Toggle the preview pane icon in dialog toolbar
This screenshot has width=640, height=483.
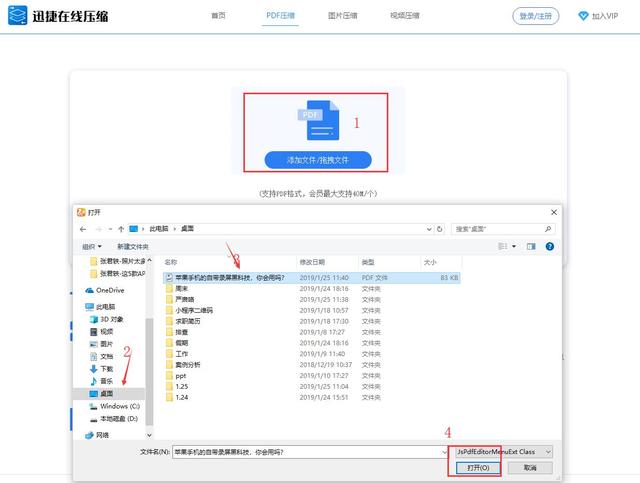[531, 246]
